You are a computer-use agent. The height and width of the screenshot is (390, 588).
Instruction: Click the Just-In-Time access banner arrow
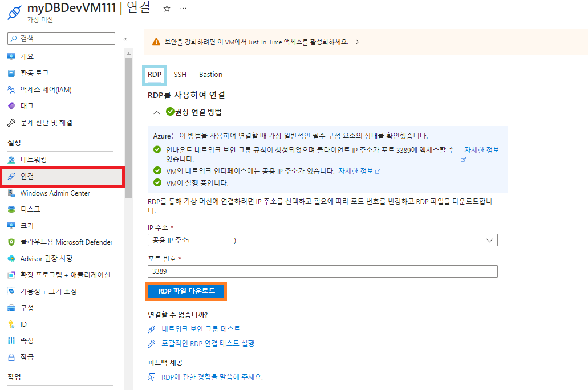[x=356, y=42]
